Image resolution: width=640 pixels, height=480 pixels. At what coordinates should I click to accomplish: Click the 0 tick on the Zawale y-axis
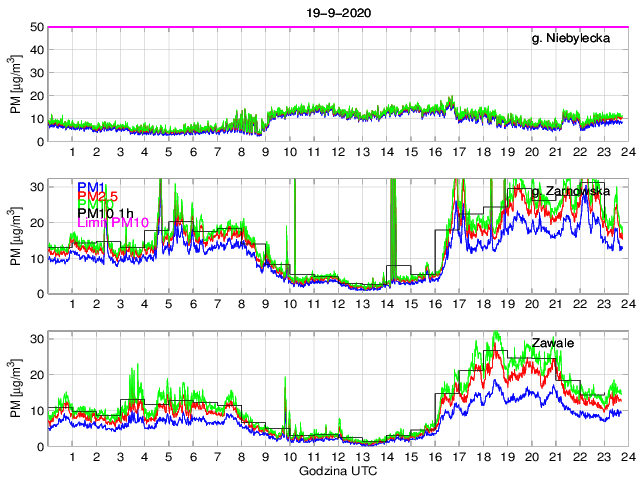[40, 447]
